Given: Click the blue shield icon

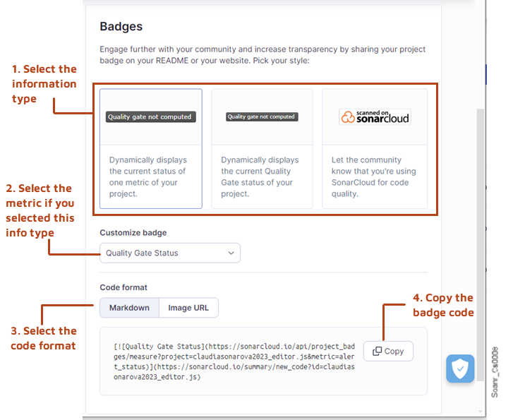Looking at the screenshot, I should (460, 368).
